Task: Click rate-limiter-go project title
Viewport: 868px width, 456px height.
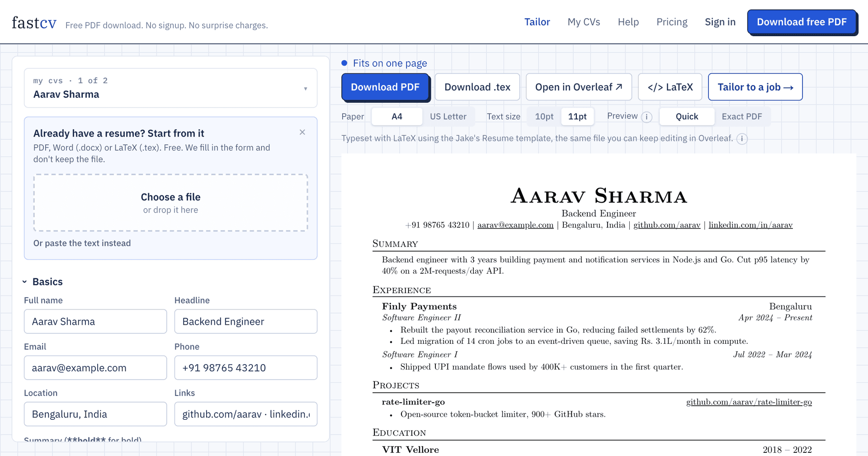Action: tap(413, 402)
